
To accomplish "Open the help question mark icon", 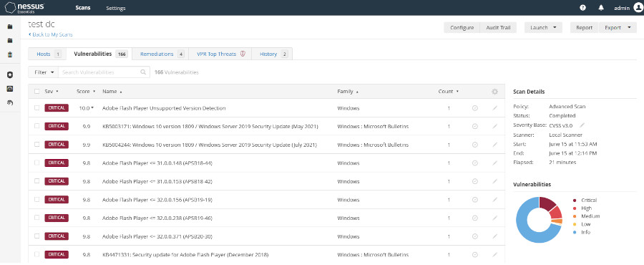I will [582, 8].
